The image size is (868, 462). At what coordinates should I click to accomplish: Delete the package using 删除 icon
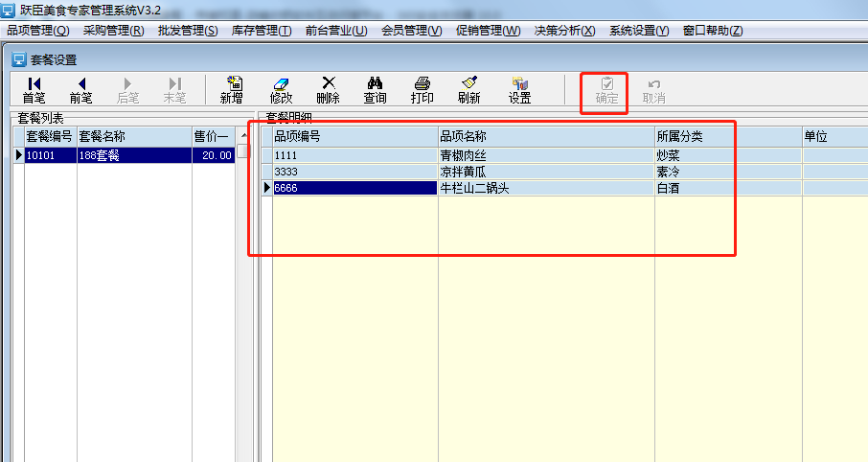coord(328,90)
